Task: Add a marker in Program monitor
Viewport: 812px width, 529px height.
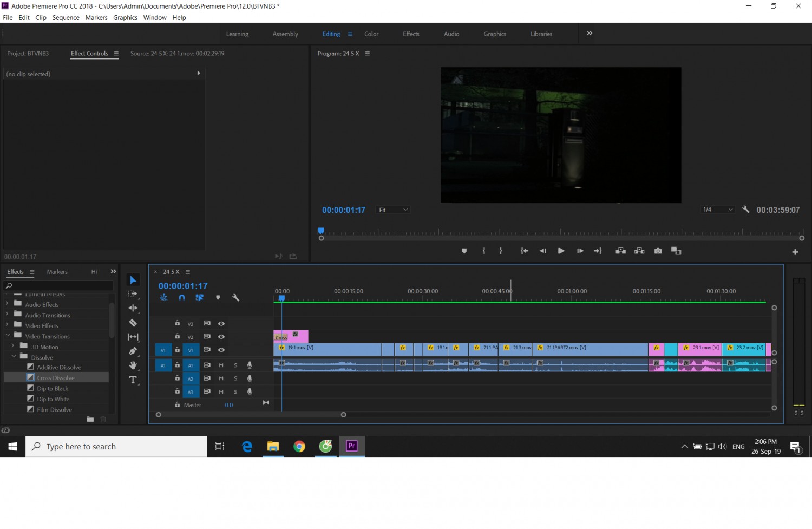Action: [464, 251]
